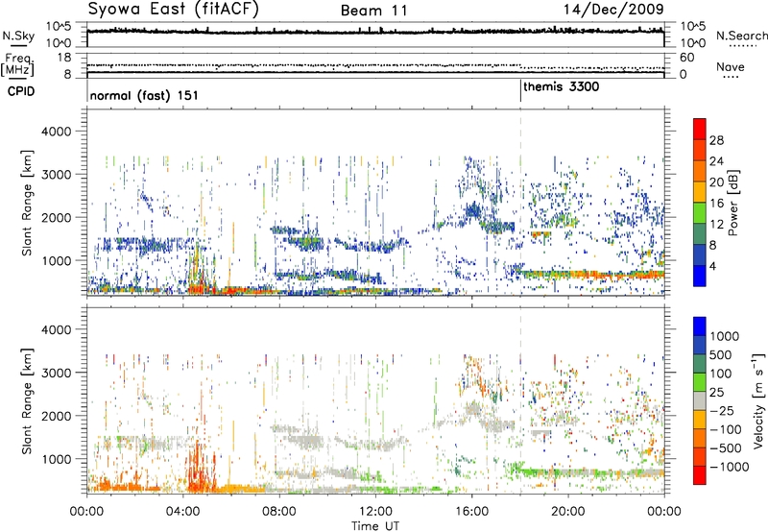This screenshot has height=532, width=768.
Task: Click the 'Syowa East (fitACF)' title
Action: pyautogui.click(x=174, y=10)
